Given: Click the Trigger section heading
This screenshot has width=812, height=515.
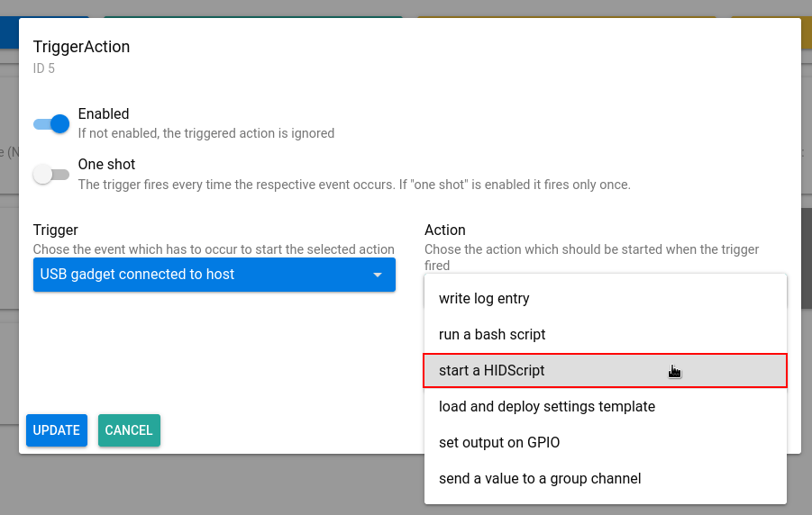Looking at the screenshot, I should pos(56,230).
